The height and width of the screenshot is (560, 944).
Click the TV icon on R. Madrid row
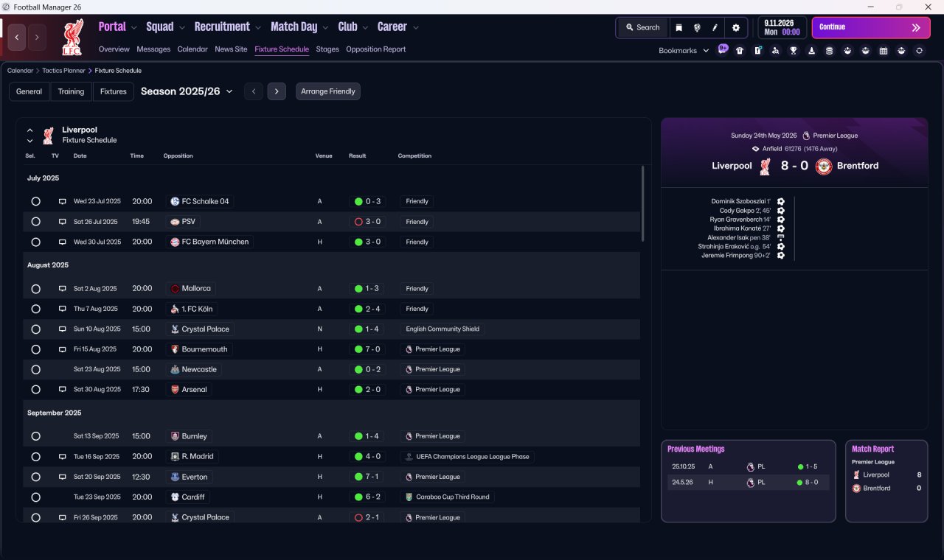click(x=63, y=457)
